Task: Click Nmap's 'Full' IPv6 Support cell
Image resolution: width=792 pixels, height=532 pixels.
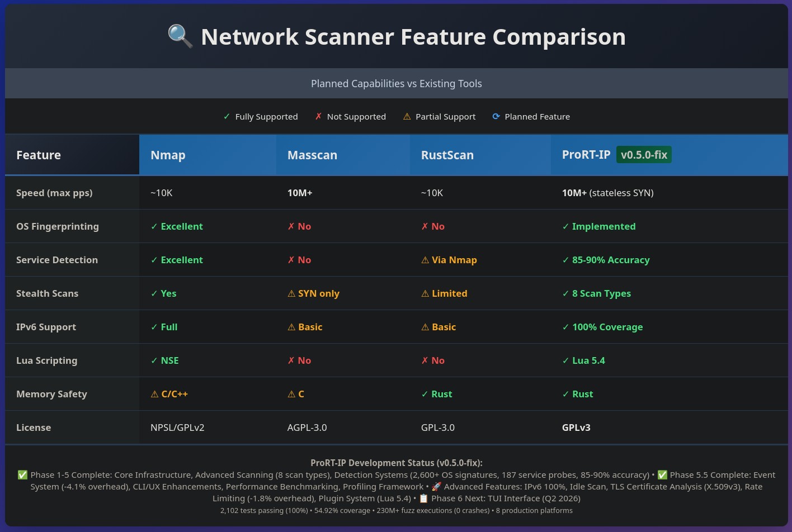Action: click(x=164, y=327)
